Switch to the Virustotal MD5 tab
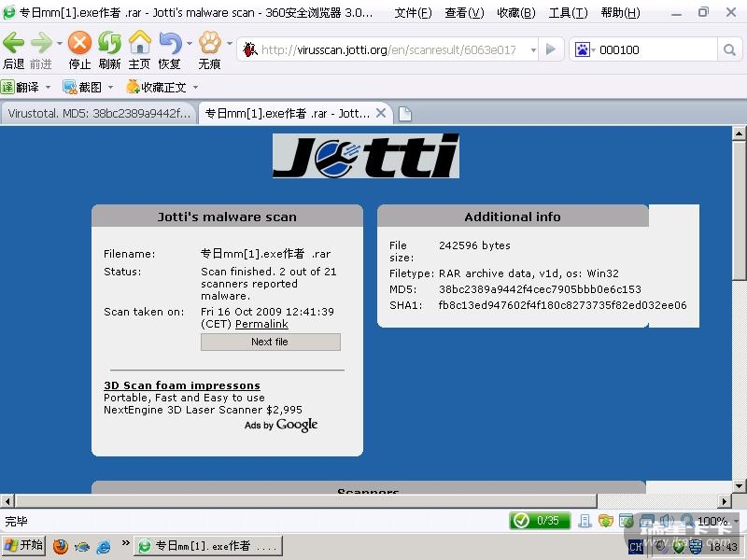The width and height of the screenshot is (747, 560). tap(99, 113)
